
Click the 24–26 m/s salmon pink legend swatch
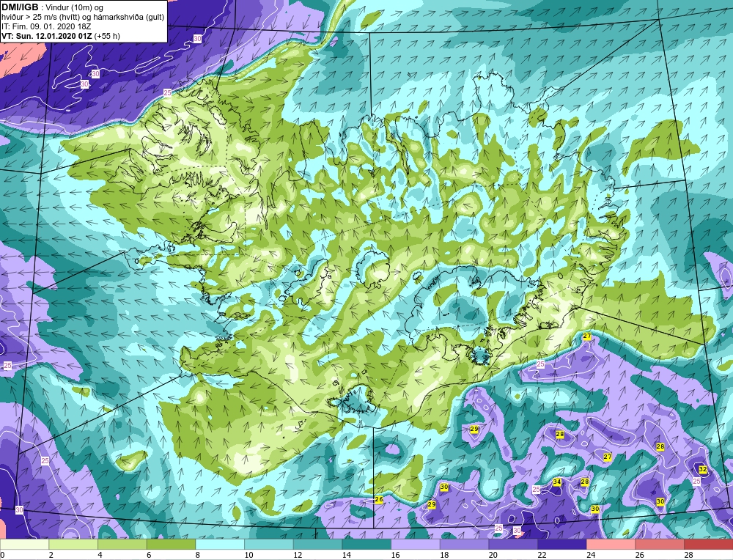611,545
